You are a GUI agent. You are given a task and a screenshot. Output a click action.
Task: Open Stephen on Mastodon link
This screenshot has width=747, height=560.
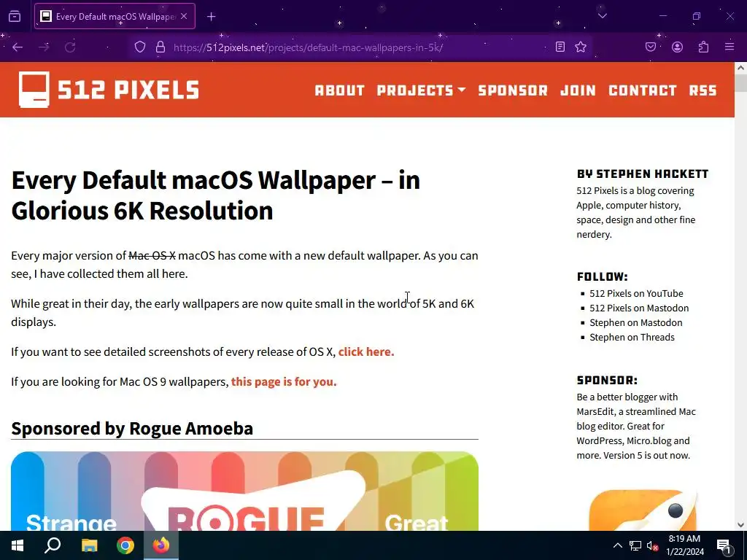coord(635,323)
